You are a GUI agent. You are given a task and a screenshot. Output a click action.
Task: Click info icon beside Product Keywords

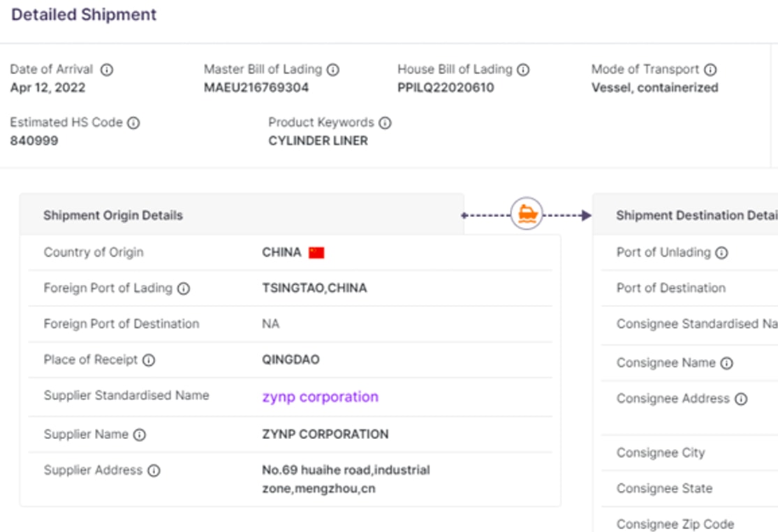coord(385,123)
